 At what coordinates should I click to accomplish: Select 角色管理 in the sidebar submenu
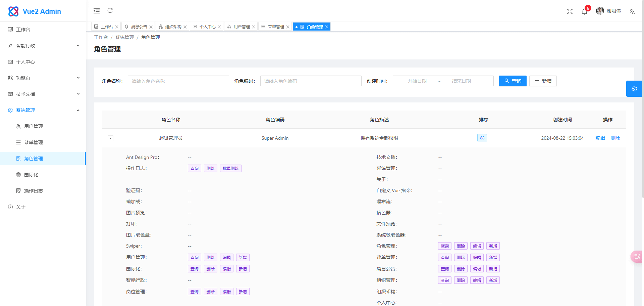(43, 159)
